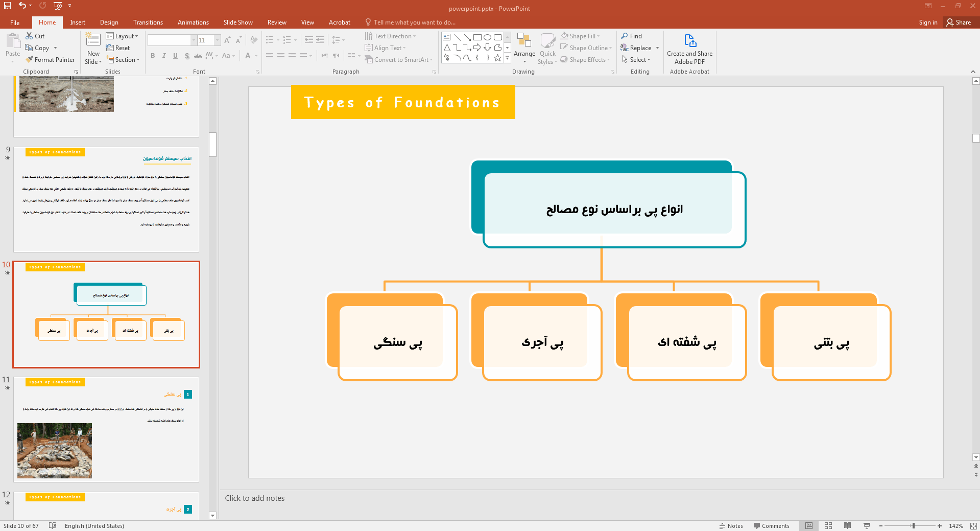The width and height of the screenshot is (980, 531).
Task: Toggle Align Left paragraph alignment
Action: tap(270, 56)
